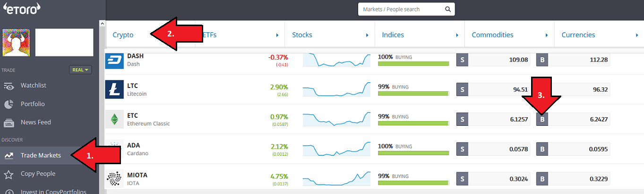The image size is (644, 194).
Task: Click the sidebar scrollbar up arrow
Action: coord(102,24)
